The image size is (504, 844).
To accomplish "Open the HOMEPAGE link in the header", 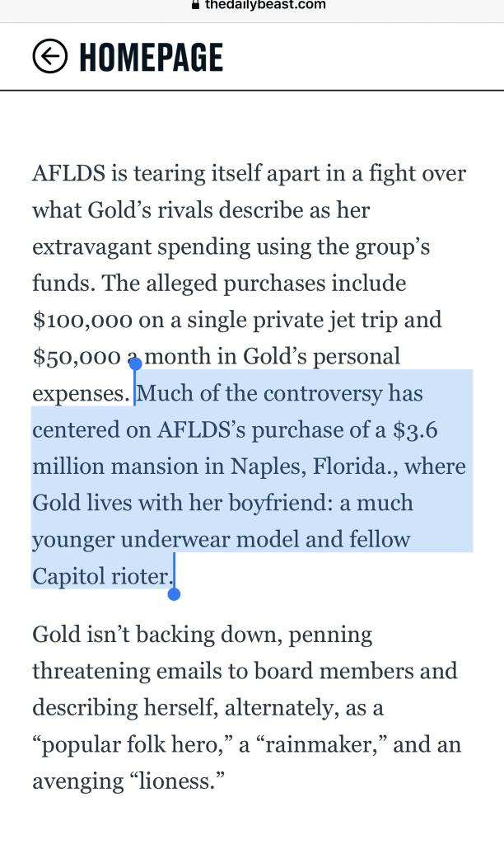I will coord(151,57).
